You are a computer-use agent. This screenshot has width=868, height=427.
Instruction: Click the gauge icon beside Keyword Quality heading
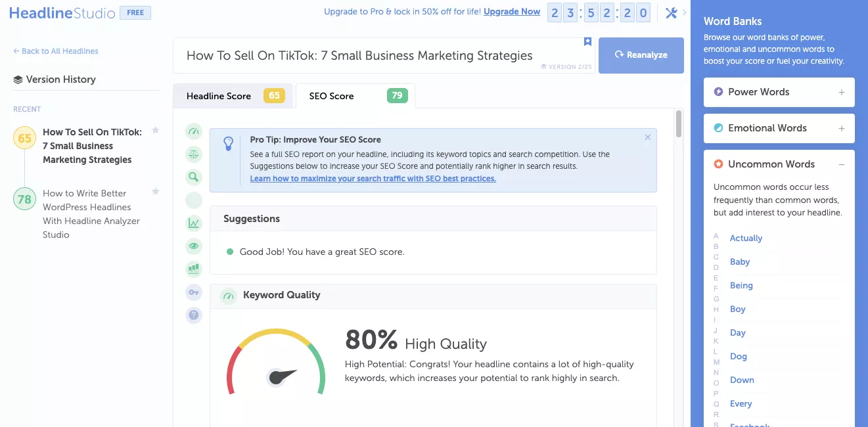point(229,296)
